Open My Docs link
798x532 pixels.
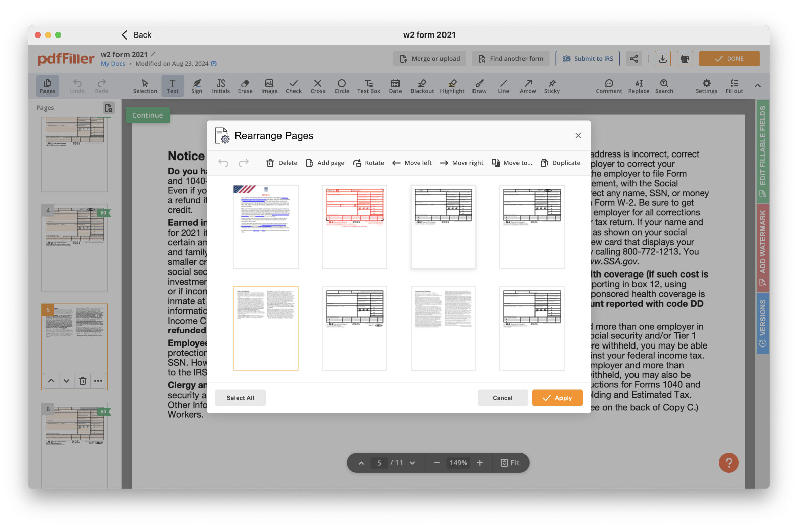pyautogui.click(x=113, y=64)
